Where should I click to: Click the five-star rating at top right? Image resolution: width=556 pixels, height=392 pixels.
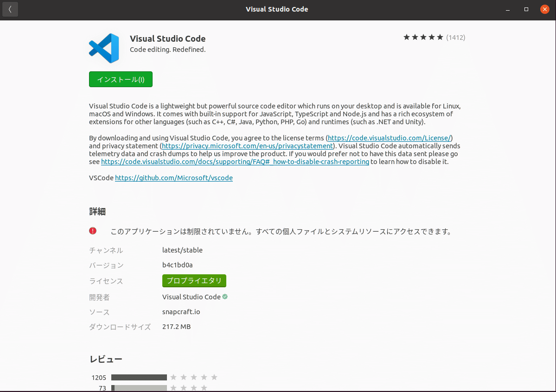(x=423, y=37)
